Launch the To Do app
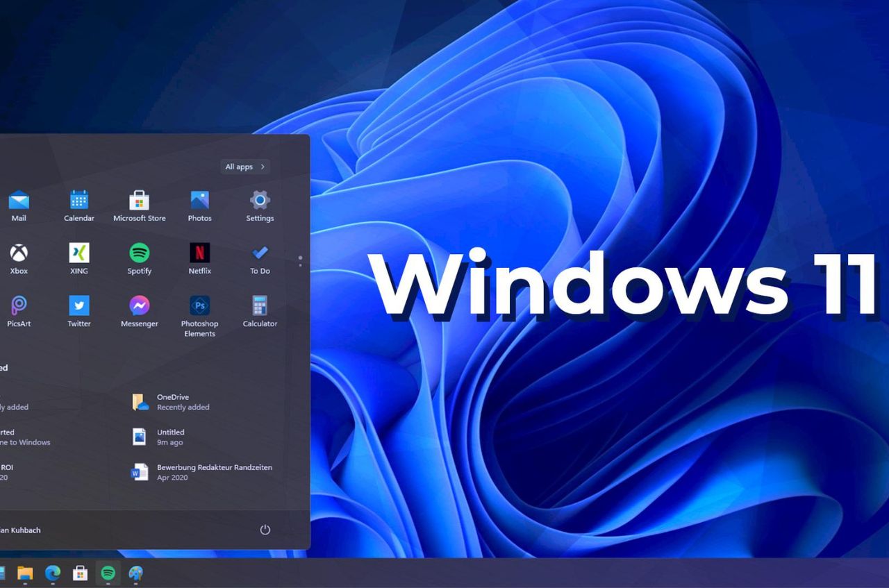 tap(260, 259)
